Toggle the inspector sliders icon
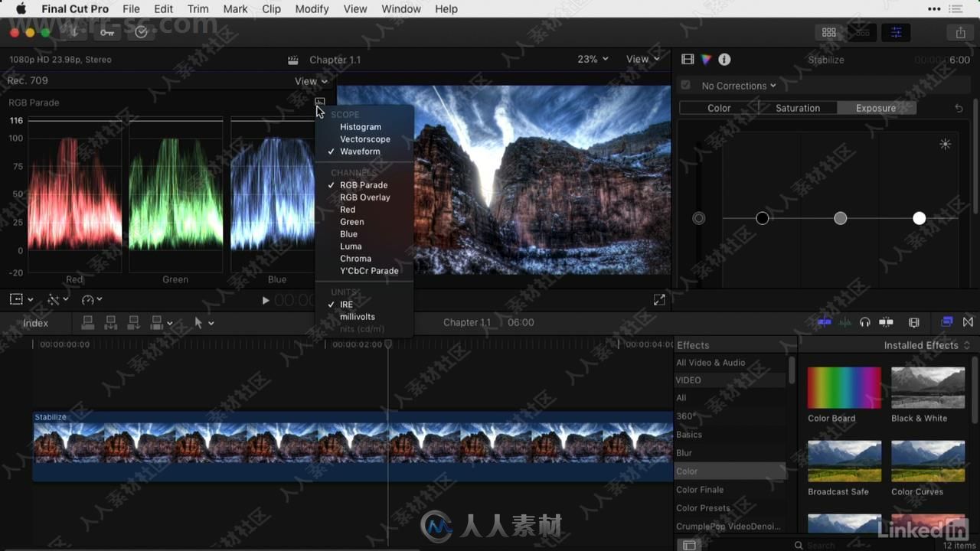Image resolution: width=980 pixels, height=551 pixels. click(896, 32)
